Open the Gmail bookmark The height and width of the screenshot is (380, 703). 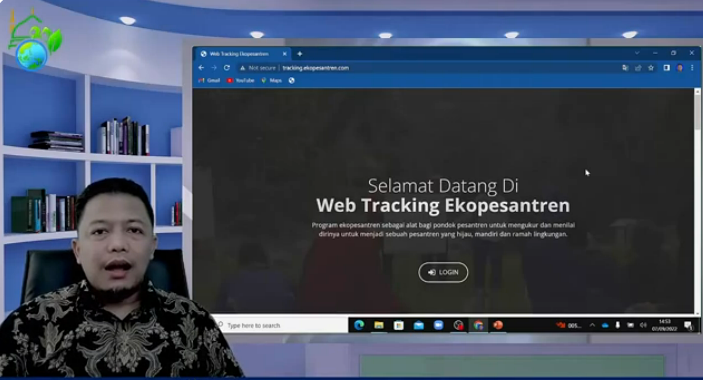(209, 80)
